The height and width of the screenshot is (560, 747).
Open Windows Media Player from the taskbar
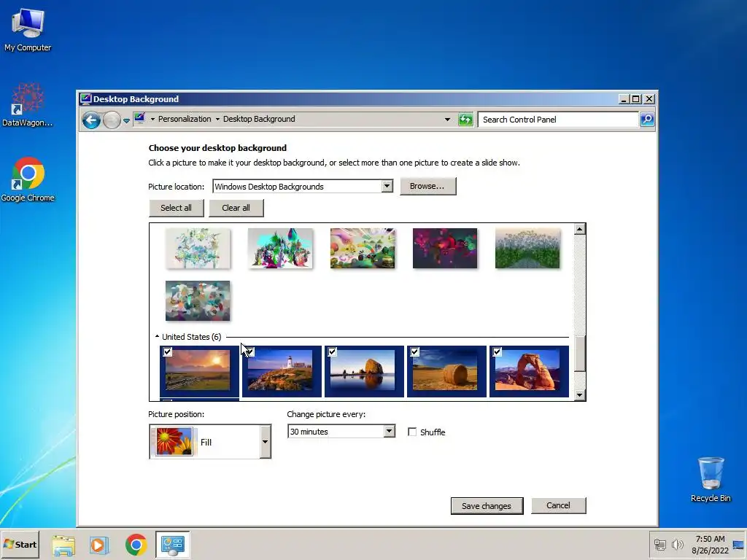point(99,545)
